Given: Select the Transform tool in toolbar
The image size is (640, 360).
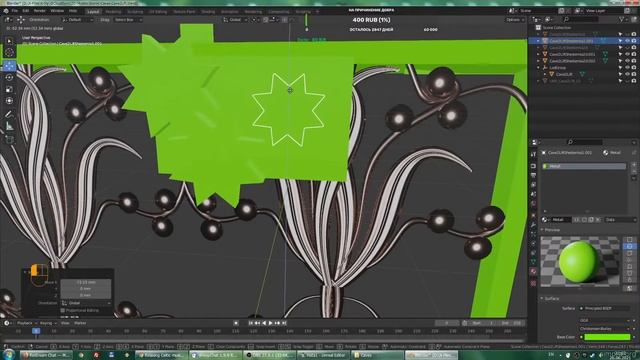Looking at the screenshot, I should (x=9, y=100).
